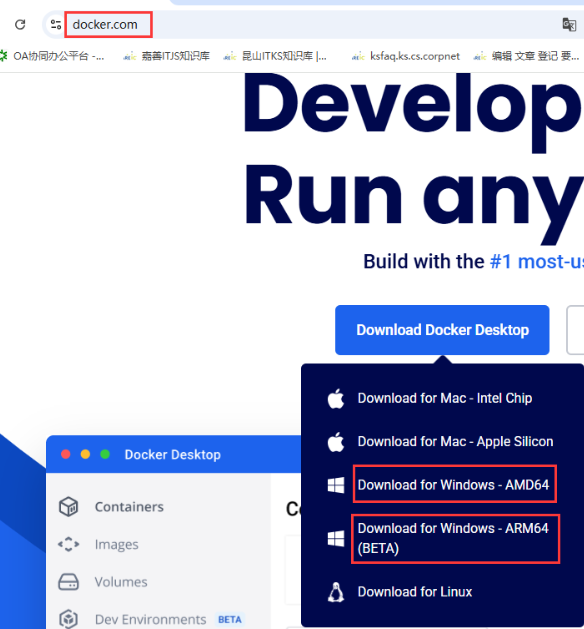Click Windows logo beside ARM64 option
This screenshot has height=629, width=584.
coord(336,538)
